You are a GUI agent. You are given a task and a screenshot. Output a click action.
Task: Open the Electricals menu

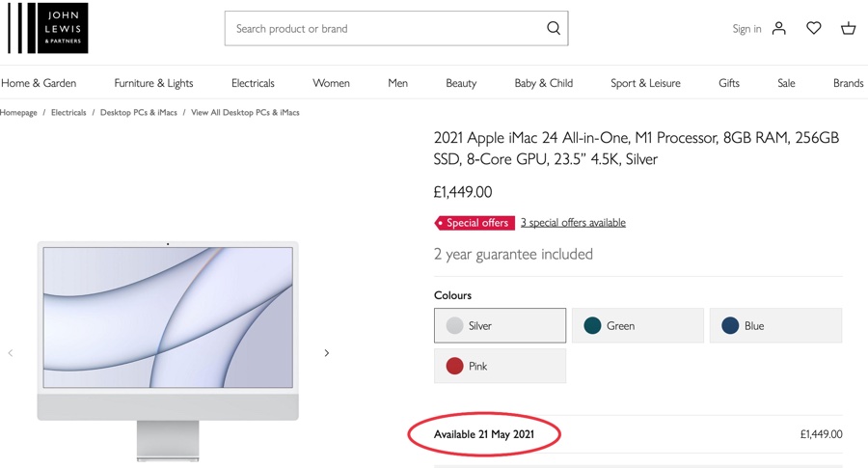[253, 83]
